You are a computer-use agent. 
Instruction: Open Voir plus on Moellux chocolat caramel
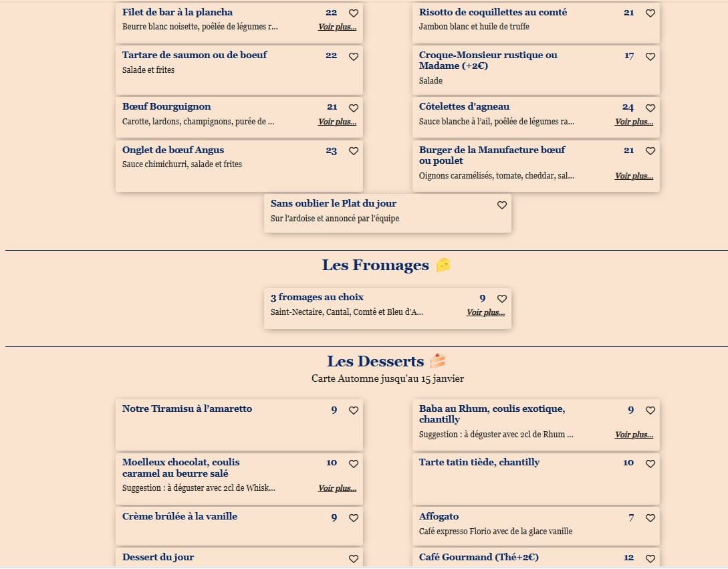(337, 488)
